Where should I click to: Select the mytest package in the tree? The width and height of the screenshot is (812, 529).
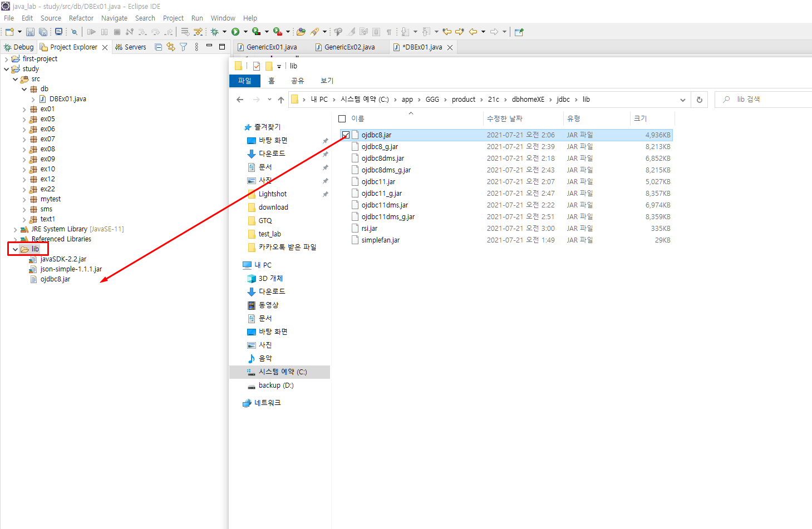coord(50,199)
